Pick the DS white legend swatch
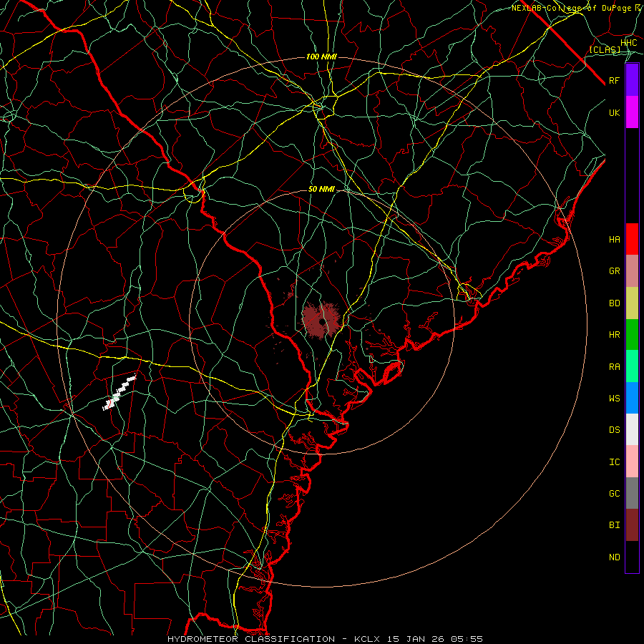This screenshot has width=644, height=644. point(632,429)
